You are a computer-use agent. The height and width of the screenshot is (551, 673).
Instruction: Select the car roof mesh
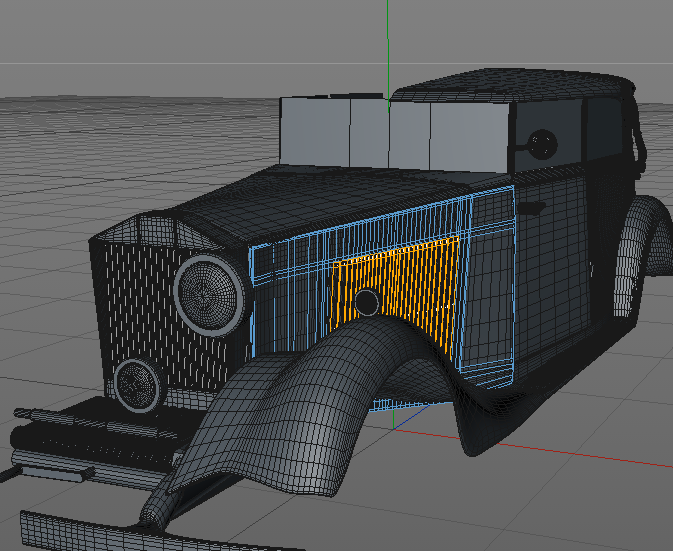coord(511,86)
